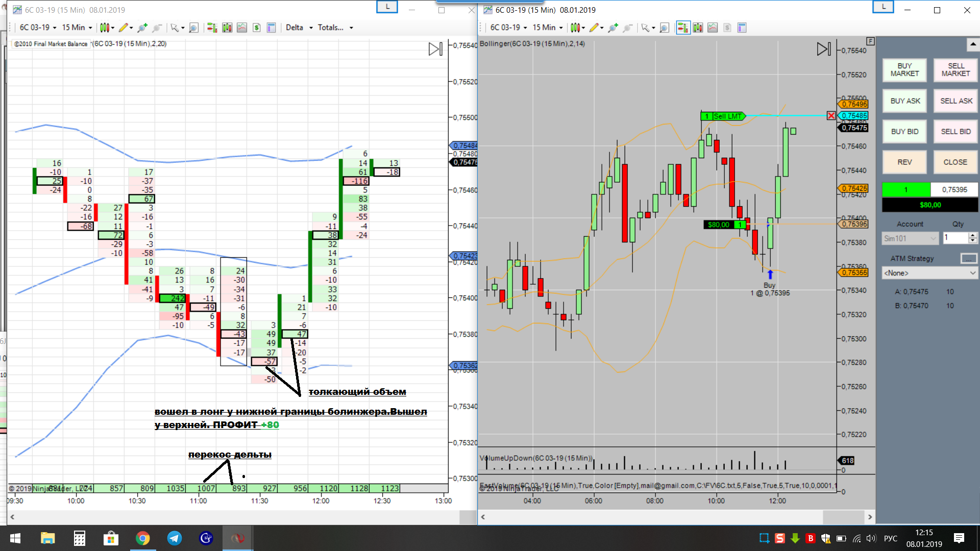The width and height of the screenshot is (980, 551).
Task: Cancel the Sell LMT order with red X
Action: pos(831,116)
